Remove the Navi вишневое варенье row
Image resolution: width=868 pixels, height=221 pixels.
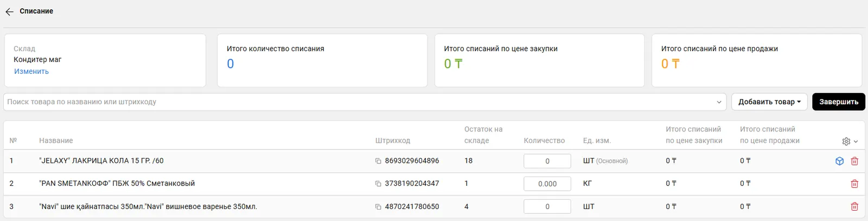854,207
